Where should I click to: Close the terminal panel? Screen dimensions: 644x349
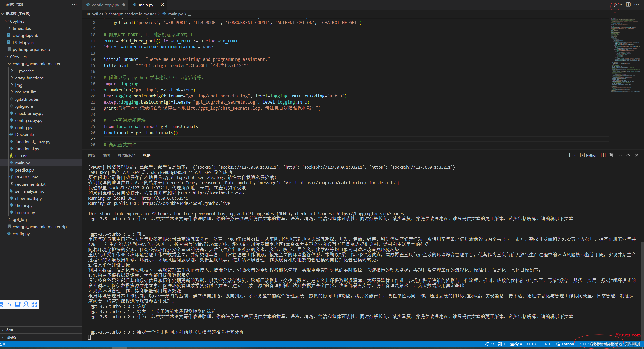(x=637, y=155)
